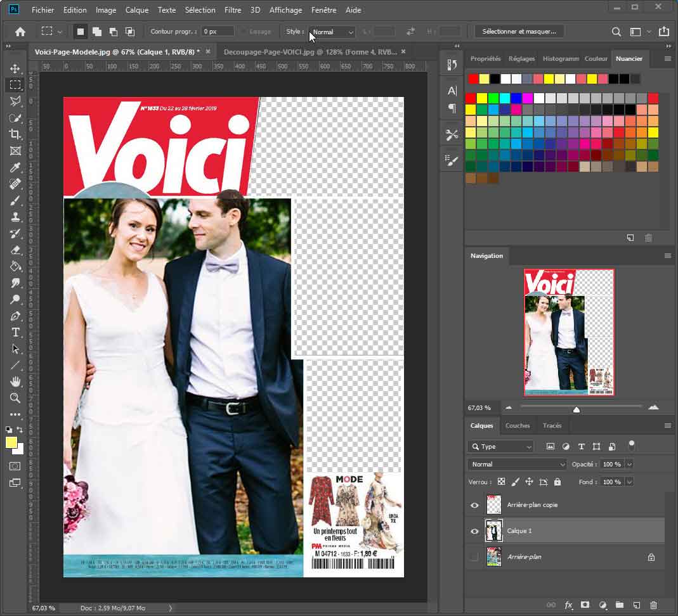This screenshot has width=678, height=616.
Task: Add layer style with fx icon
Action: coord(569,605)
